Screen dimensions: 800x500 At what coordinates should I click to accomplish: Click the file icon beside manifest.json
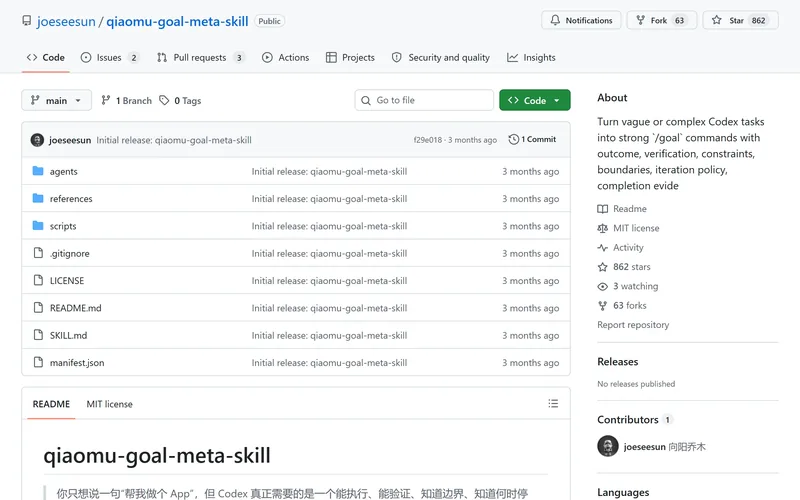(38, 362)
